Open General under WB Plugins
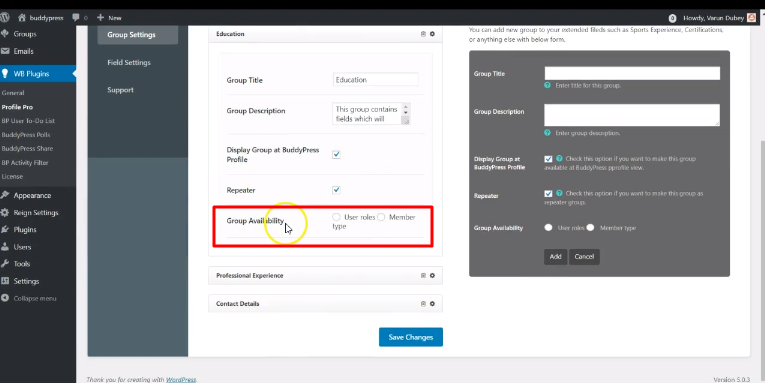This screenshot has height=383, width=765. tap(13, 93)
